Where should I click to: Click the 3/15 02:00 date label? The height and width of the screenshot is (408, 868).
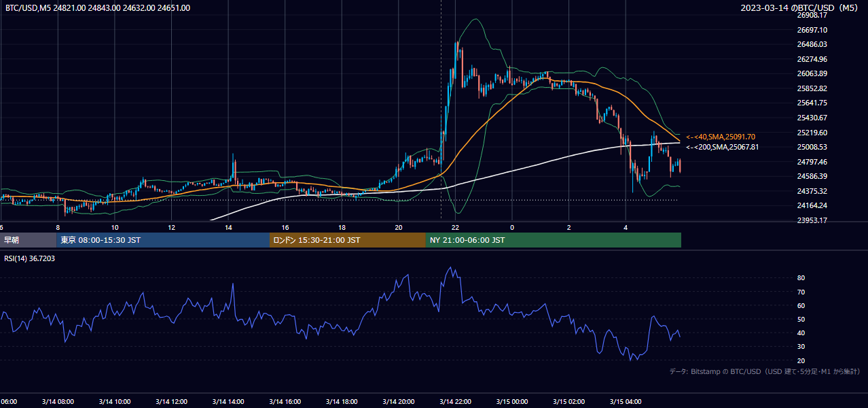coord(569,402)
